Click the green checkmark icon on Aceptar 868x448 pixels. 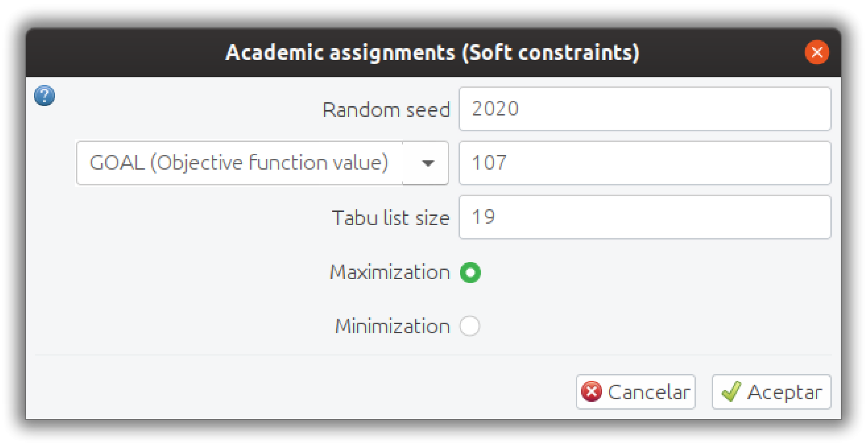point(731,391)
